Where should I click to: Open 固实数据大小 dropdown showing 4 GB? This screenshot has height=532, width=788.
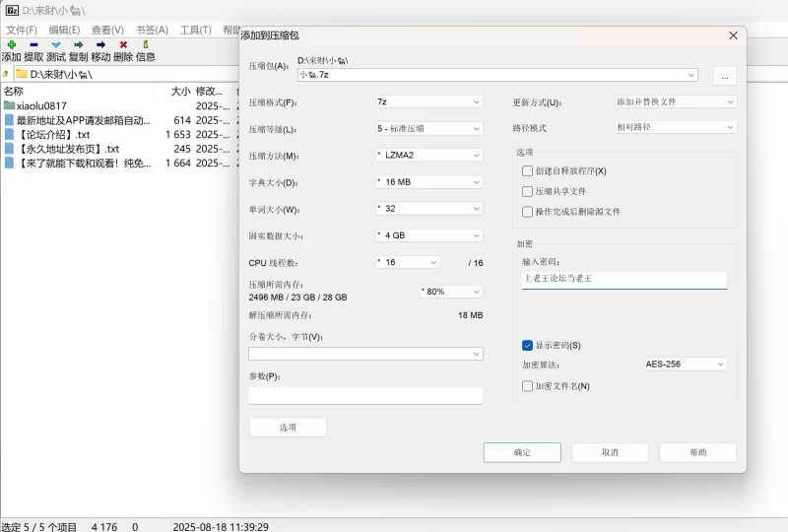(x=429, y=235)
